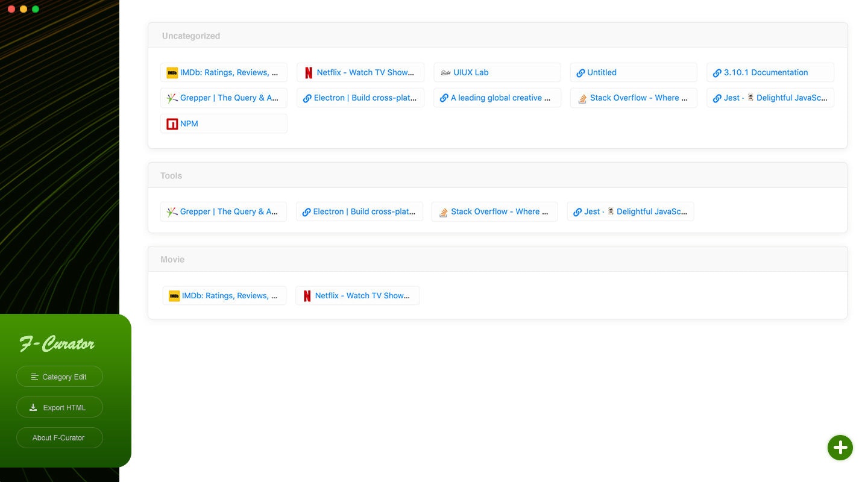Open UIUX Lab bookmark

(497, 72)
